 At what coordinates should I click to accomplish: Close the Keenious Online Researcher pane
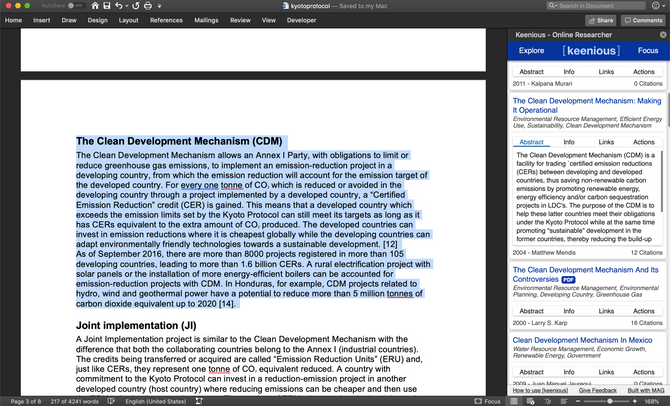point(663,35)
